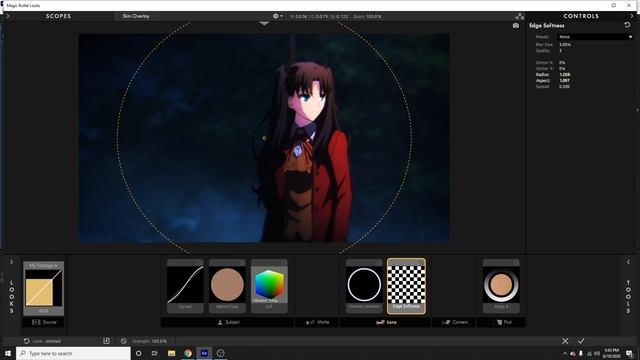Edit the Aspect value
This screenshot has height=360, width=640.
coord(564,81)
